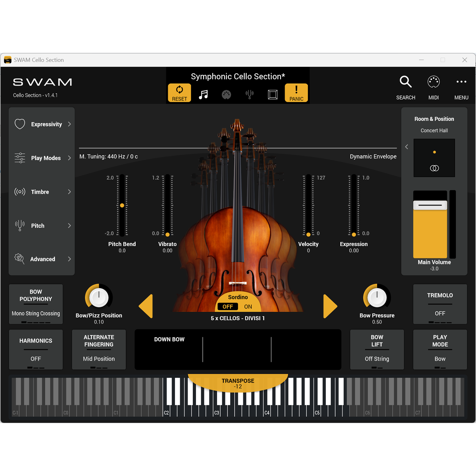
Task: Expand Expressivity chevron
Action: [69, 124]
